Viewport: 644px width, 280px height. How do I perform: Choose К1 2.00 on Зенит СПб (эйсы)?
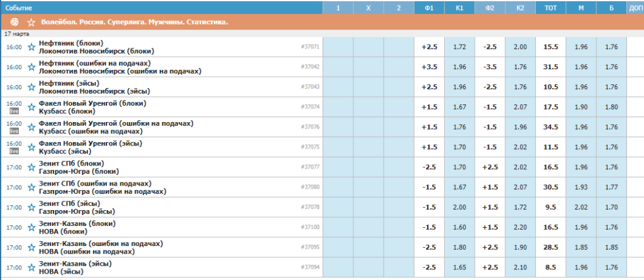[x=460, y=207]
